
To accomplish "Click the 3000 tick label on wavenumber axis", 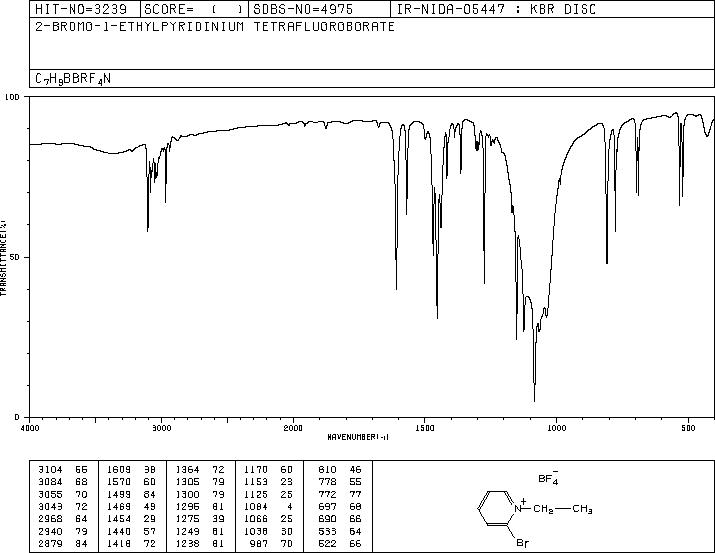I will [x=161, y=428].
